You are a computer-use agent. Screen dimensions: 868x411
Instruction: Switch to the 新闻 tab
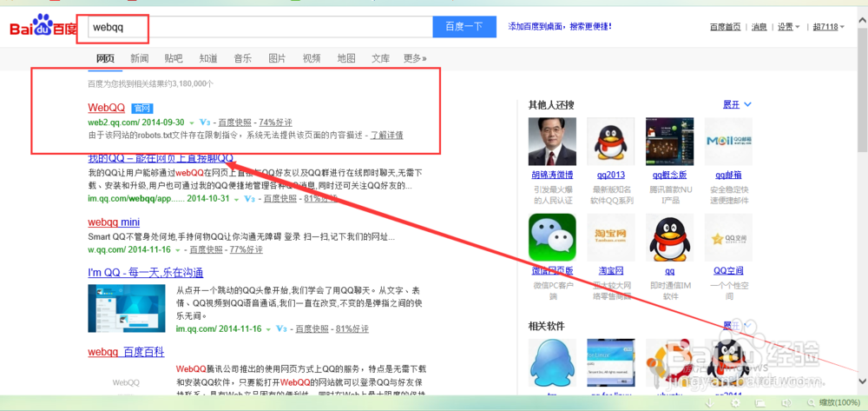140,58
